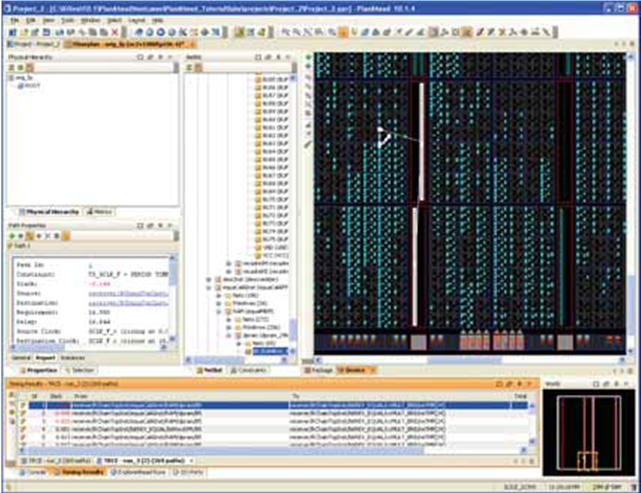
Task: Click the first icon in Netlist panel toolbar
Action: pyautogui.click(x=189, y=67)
